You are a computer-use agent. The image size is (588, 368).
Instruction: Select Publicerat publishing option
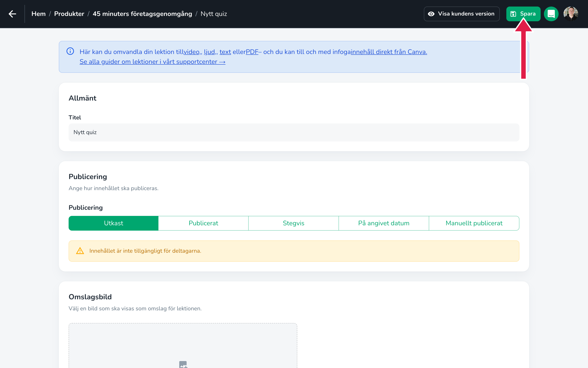click(x=203, y=223)
